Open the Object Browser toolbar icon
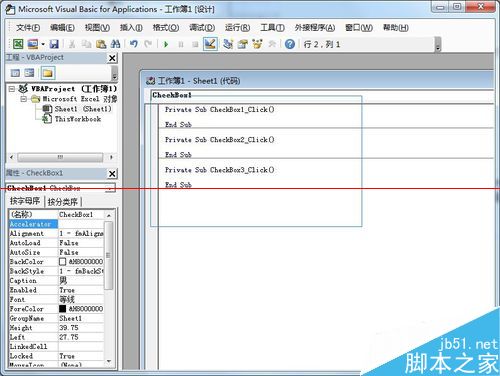Image resolution: width=500 pixels, height=376 pixels. (x=257, y=44)
